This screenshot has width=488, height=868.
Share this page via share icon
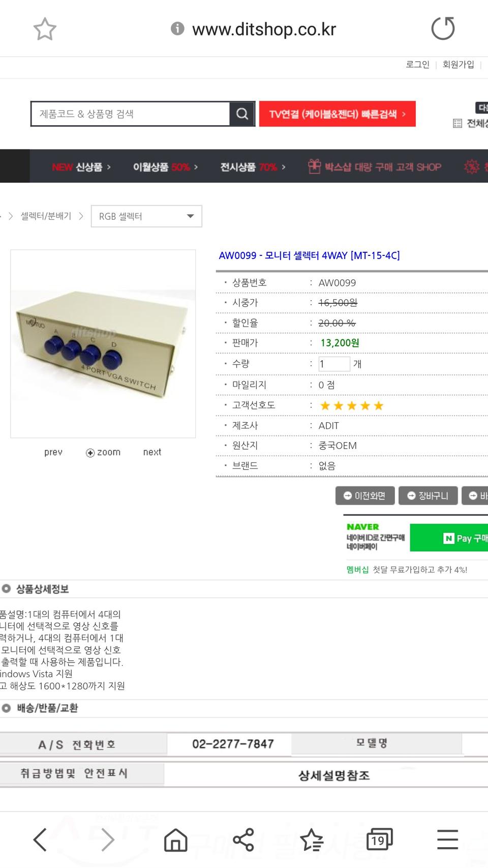tap(243, 839)
